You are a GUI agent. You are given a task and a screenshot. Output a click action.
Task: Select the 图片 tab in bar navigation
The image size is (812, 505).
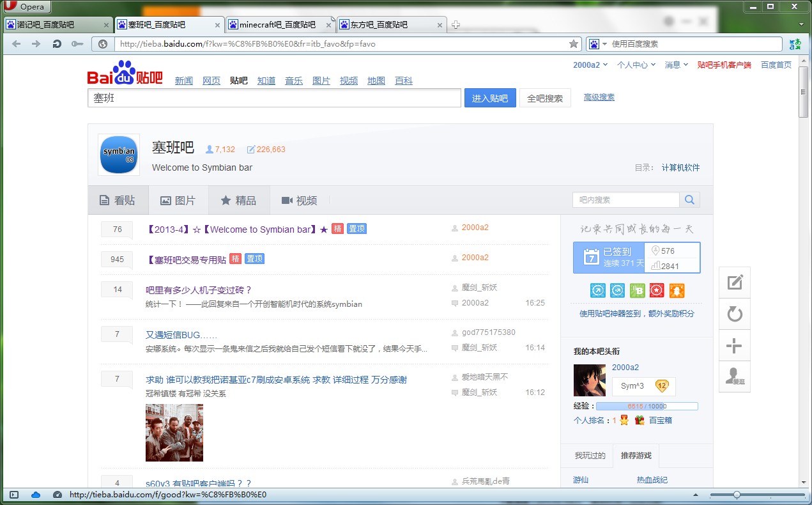(x=178, y=200)
